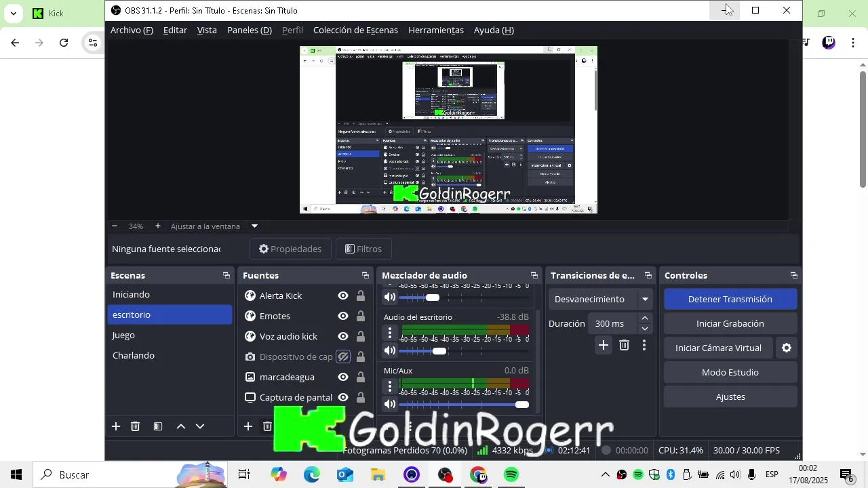Hide the Voz audio kick source
The width and height of the screenshot is (868, 488).
tap(343, 336)
